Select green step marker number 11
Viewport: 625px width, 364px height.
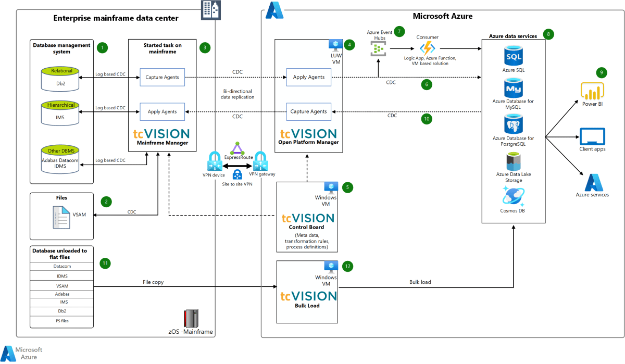[x=106, y=263]
